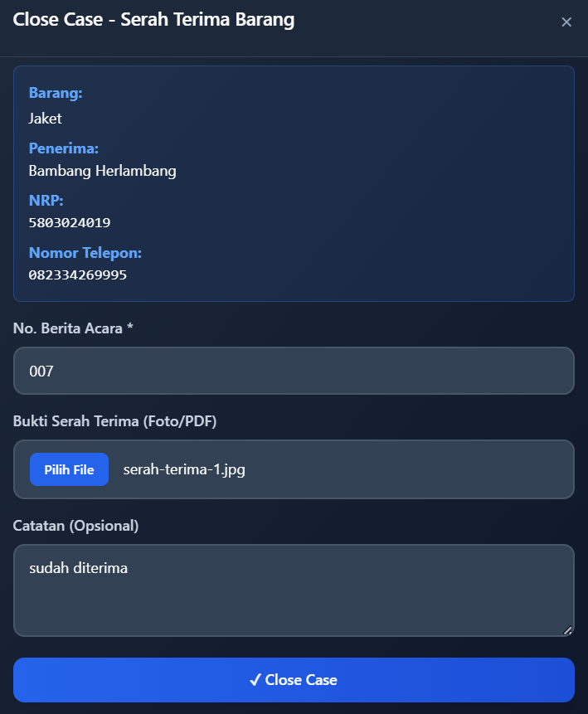Click the item name Jaket
The image size is (588, 714).
click(46, 119)
